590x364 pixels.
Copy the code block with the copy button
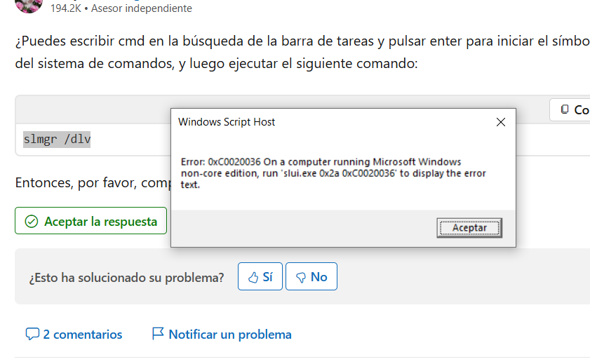[570, 110]
